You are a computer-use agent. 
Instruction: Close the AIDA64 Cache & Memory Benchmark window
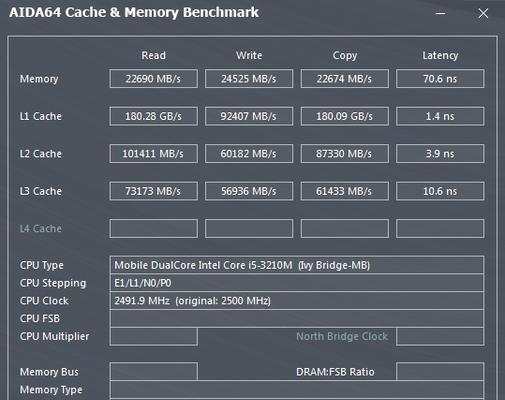[483, 13]
